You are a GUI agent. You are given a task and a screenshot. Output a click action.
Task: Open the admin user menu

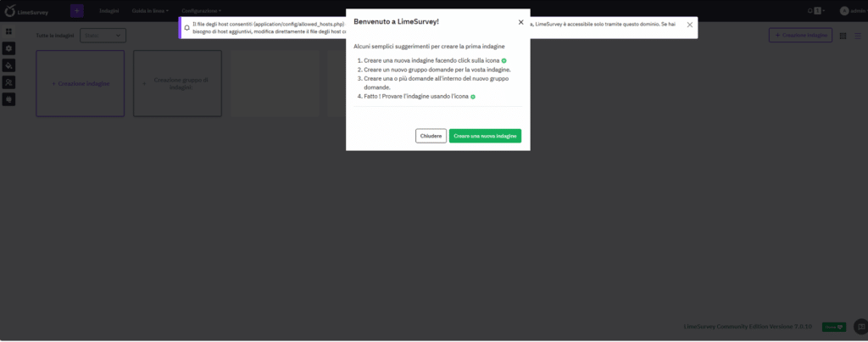point(853,10)
